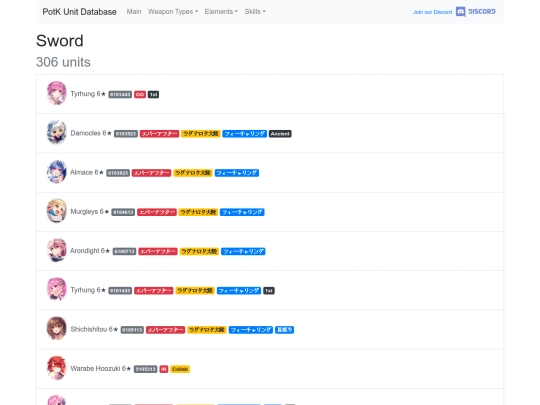Click Tyrhung 6★ name beside the OG badge
The image size is (540, 405).
click(88, 94)
